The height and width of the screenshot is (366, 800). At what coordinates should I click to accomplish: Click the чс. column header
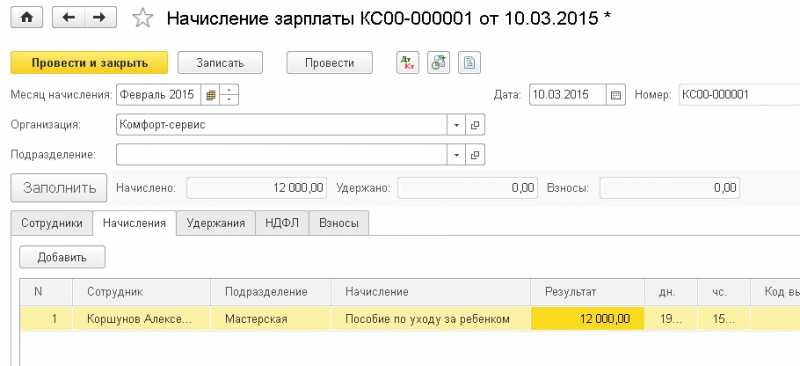723,292
